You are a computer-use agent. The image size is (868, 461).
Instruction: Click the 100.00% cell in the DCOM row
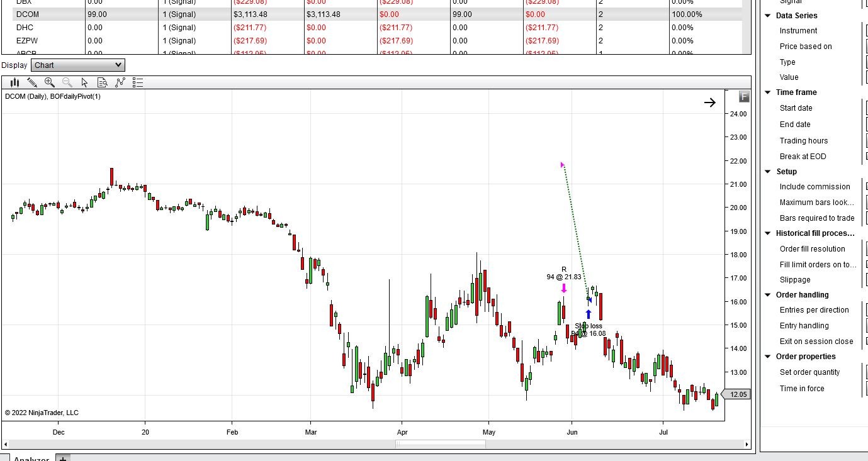[706, 14]
